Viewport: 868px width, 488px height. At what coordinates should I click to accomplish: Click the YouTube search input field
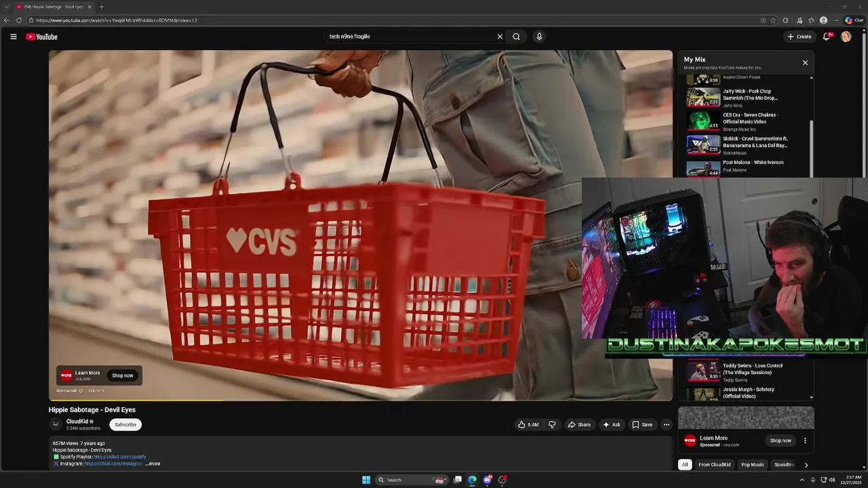pos(410,37)
